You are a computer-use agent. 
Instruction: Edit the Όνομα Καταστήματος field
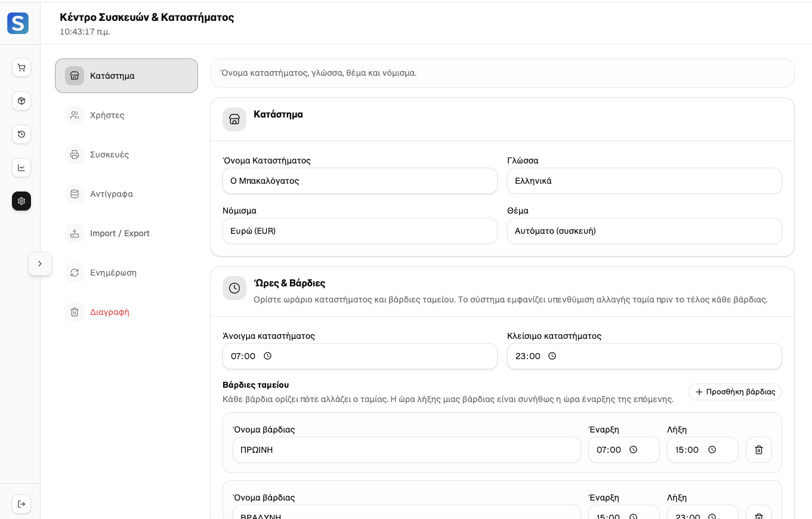point(360,181)
